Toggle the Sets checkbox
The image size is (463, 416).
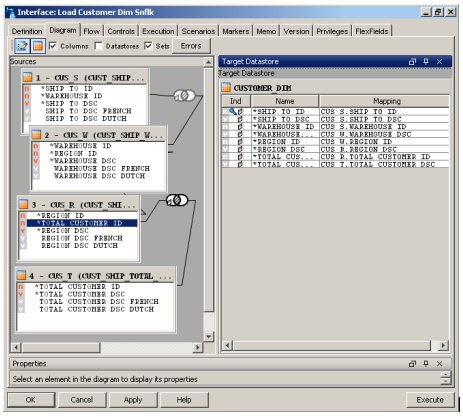click(x=148, y=46)
